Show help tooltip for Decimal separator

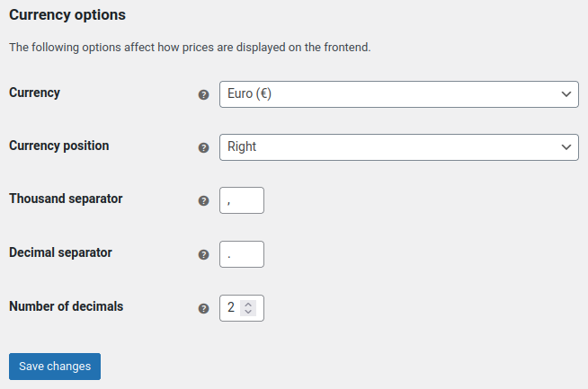[203, 255]
